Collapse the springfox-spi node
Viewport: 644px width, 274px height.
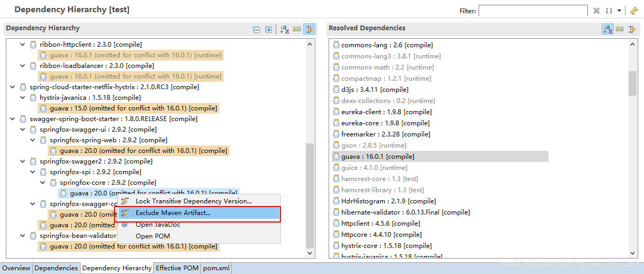click(x=33, y=172)
